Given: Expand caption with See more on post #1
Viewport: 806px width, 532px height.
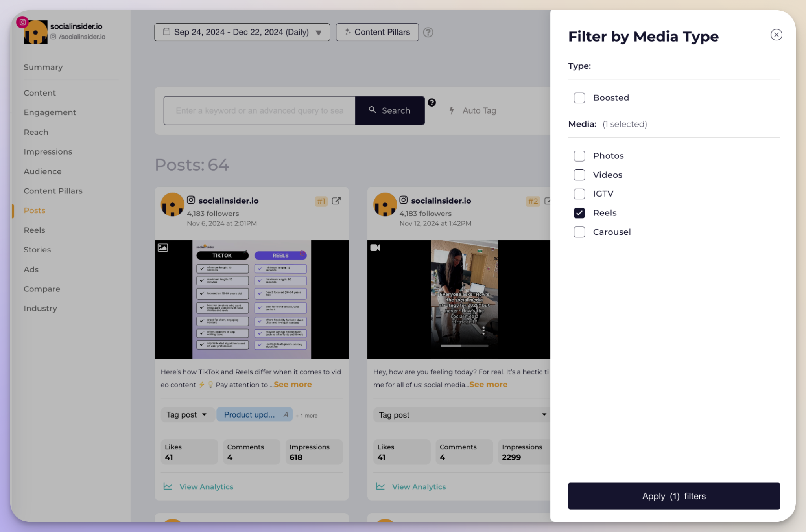Looking at the screenshot, I should (293, 385).
